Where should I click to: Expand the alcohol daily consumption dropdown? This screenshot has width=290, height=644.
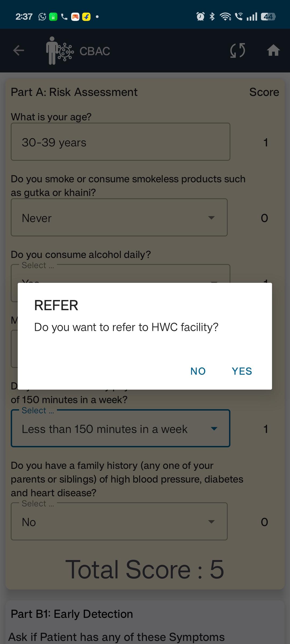pyautogui.click(x=121, y=274)
